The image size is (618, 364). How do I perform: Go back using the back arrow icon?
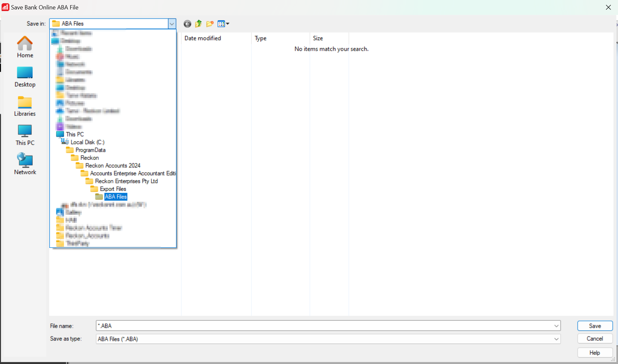point(187,24)
